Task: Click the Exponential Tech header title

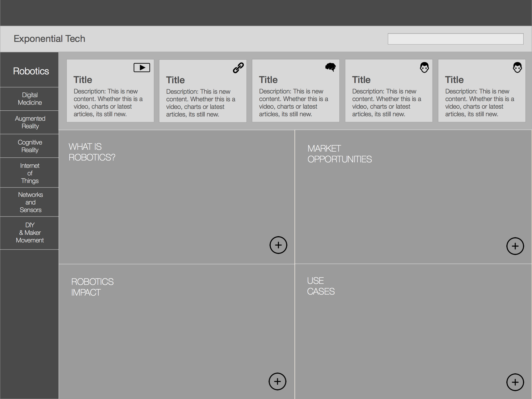Action: click(49, 38)
